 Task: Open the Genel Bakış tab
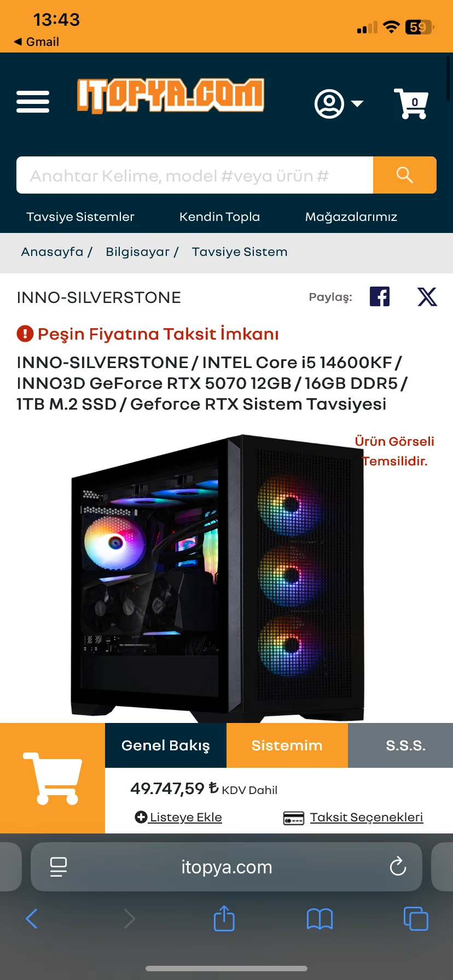(166, 745)
